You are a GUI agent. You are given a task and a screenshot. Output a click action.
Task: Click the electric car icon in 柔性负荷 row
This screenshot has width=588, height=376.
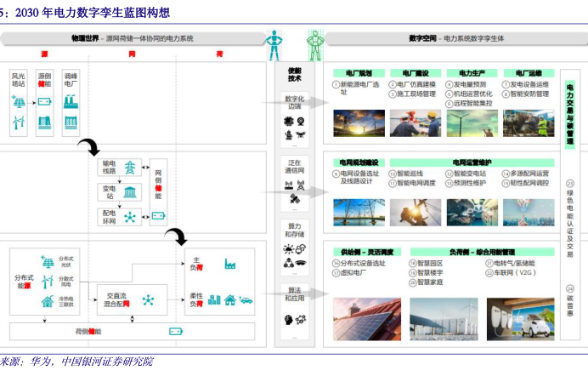(246, 299)
